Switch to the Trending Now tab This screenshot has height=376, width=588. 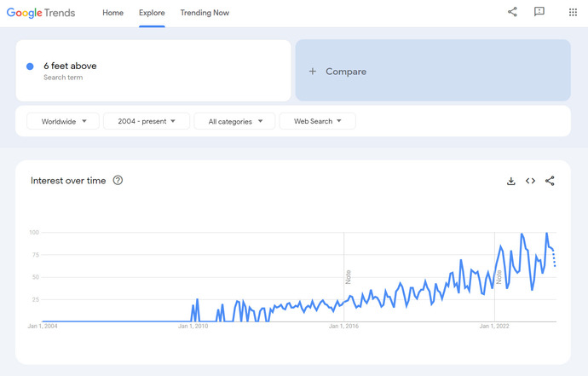point(205,13)
